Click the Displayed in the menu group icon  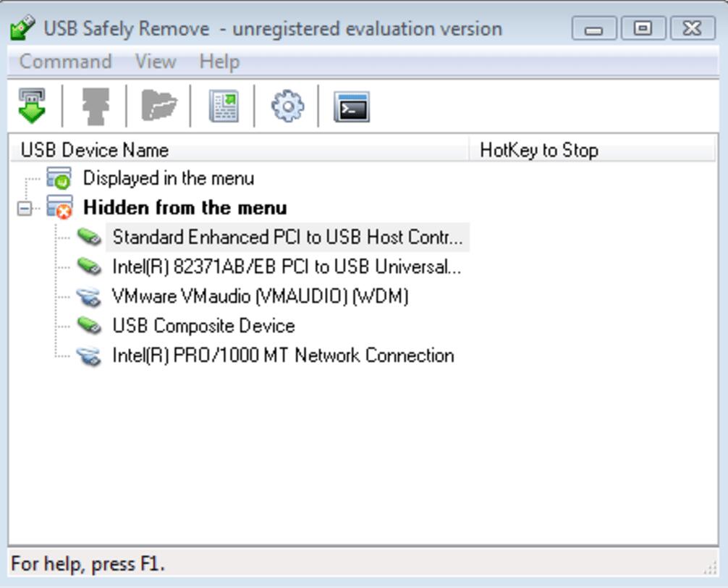click(59, 178)
